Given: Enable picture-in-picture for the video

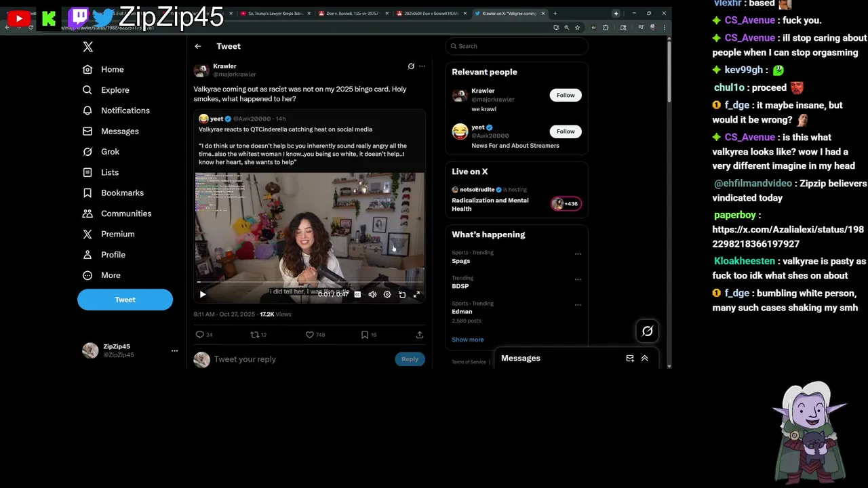Looking at the screenshot, I should tap(402, 294).
